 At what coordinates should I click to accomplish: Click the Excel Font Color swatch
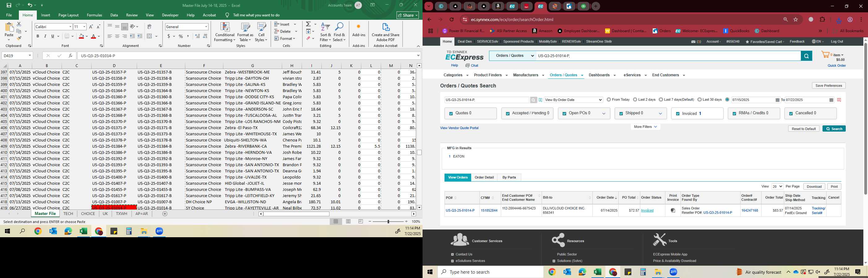93,36
